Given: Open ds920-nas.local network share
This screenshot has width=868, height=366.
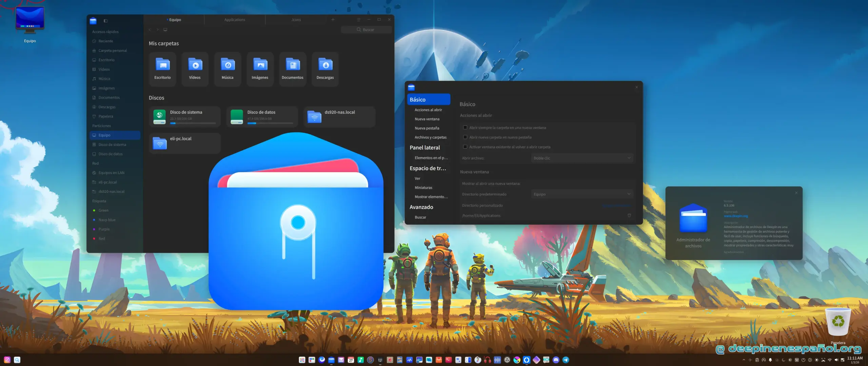Looking at the screenshot, I should pyautogui.click(x=340, y=117).
